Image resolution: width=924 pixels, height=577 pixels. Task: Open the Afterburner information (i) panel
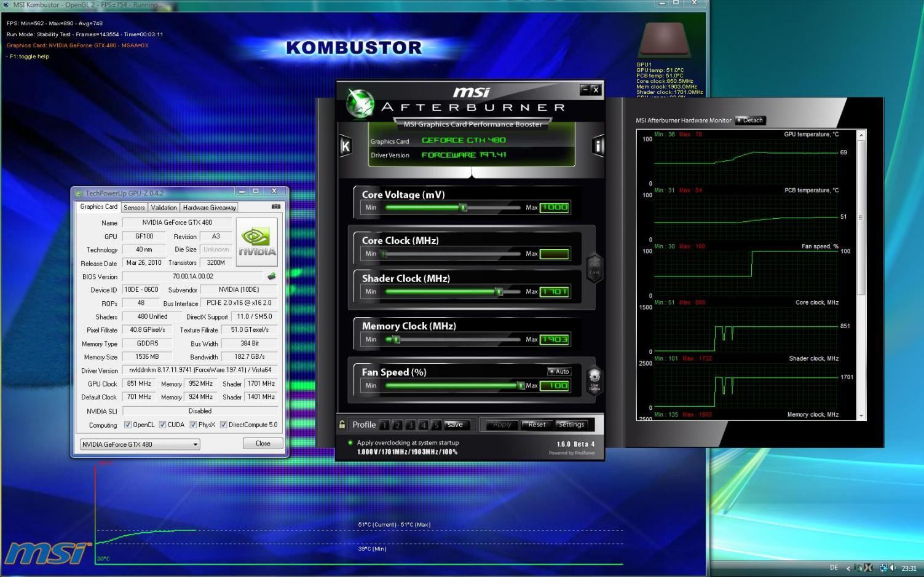[x=598, y=146]
